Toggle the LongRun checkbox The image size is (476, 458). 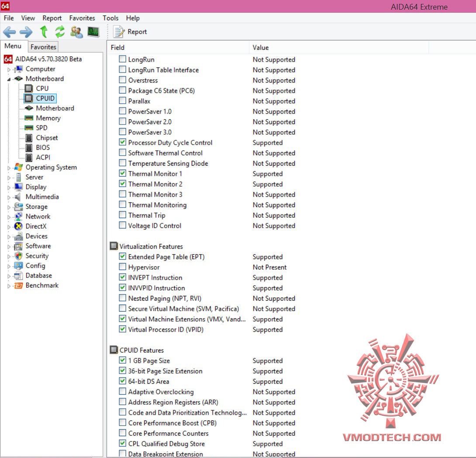(x=122, y=59)
